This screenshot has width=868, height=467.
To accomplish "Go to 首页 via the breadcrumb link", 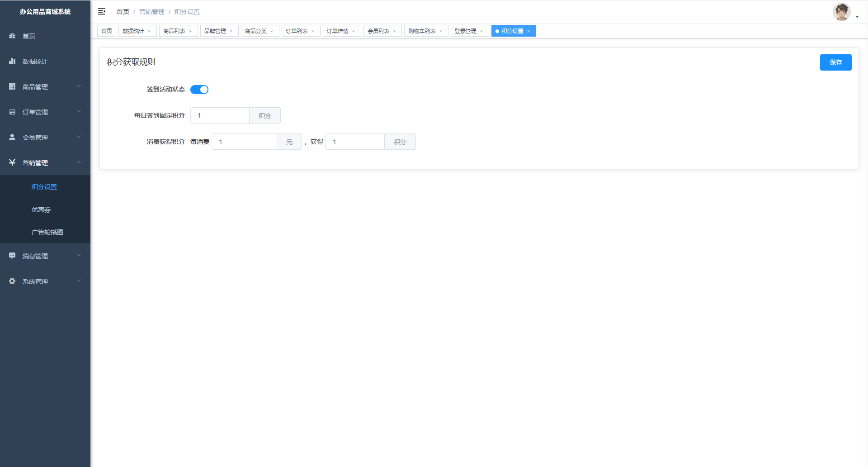I will 123,12.
